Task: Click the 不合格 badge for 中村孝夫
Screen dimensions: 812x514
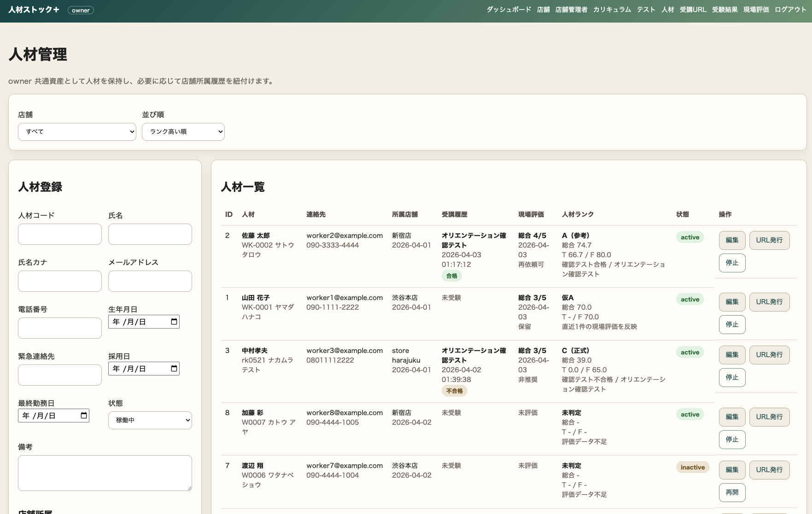Action: click(x=455, y=391)
